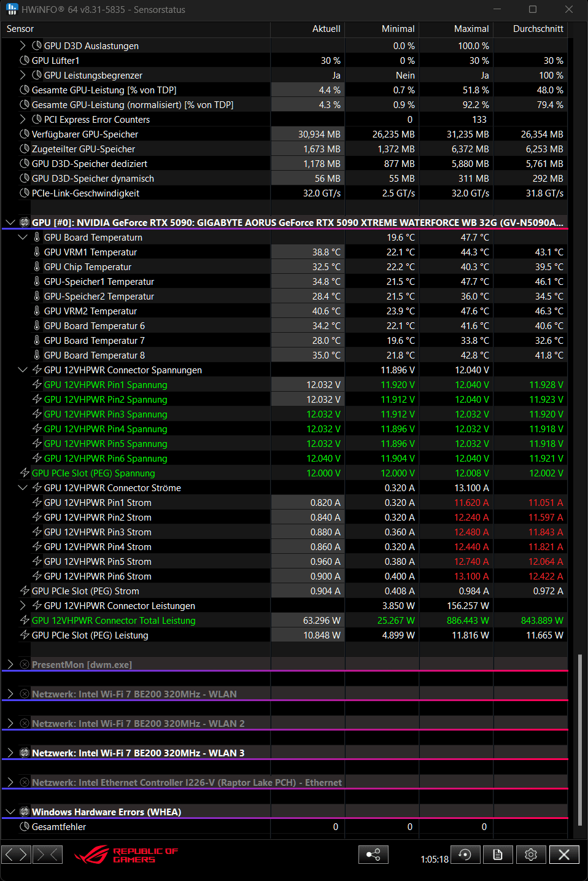Viewport: 588px width, 881px height.
Task: Click the lightning icon of PCIe Slot (PEG) Spannung
Action: coord(25,473)
